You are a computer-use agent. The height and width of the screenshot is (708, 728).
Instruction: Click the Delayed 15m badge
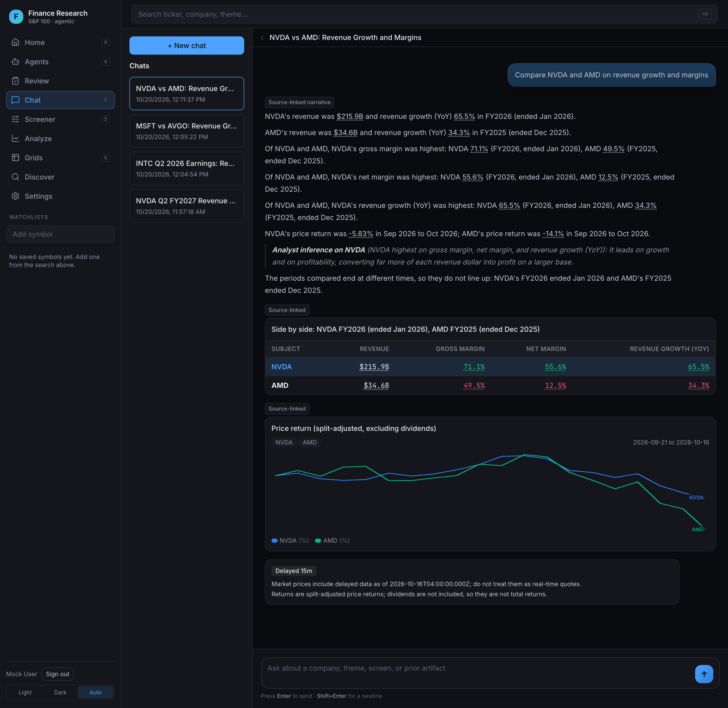coord(294,570)
